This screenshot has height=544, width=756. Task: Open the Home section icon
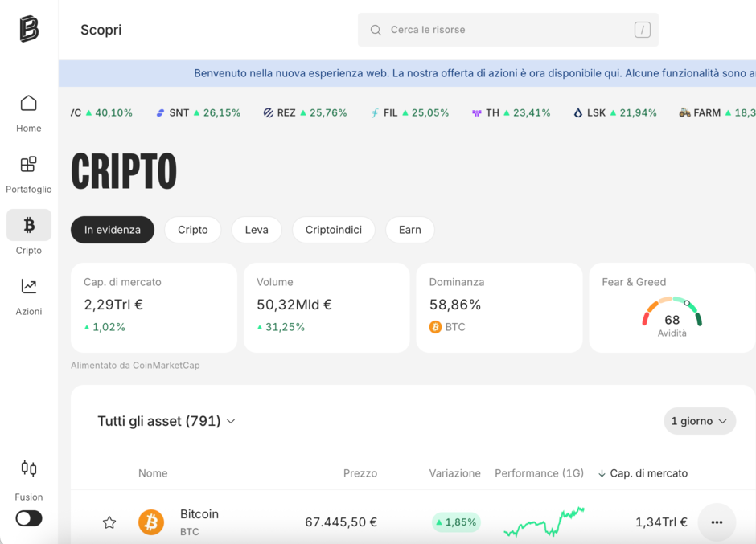pos(28,103)
